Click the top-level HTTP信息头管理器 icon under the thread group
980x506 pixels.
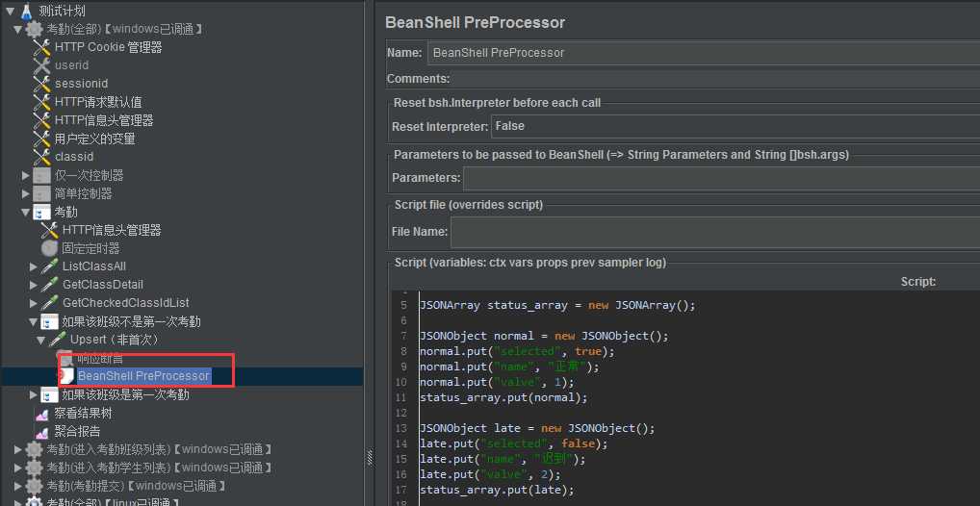(41, 120)
